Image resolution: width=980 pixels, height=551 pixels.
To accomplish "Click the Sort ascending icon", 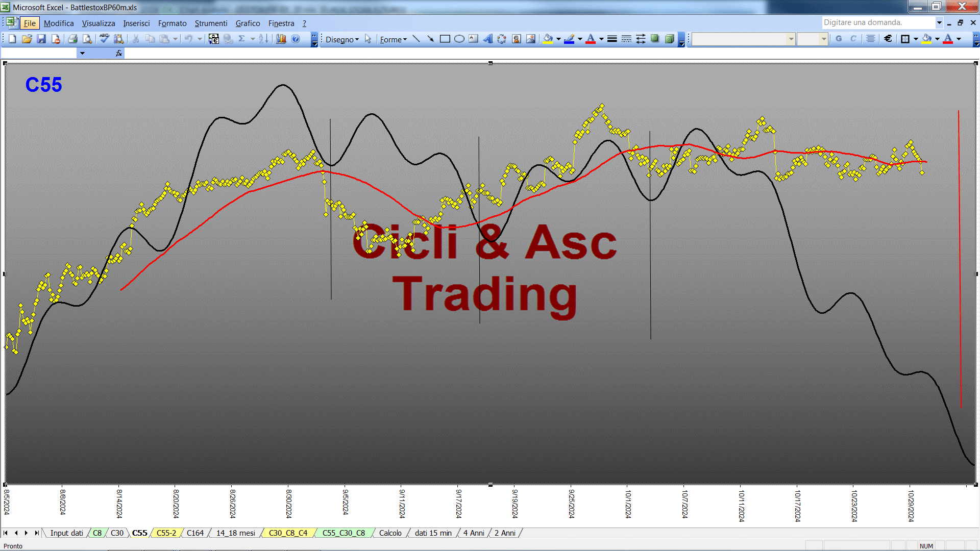I will [263, 39].
